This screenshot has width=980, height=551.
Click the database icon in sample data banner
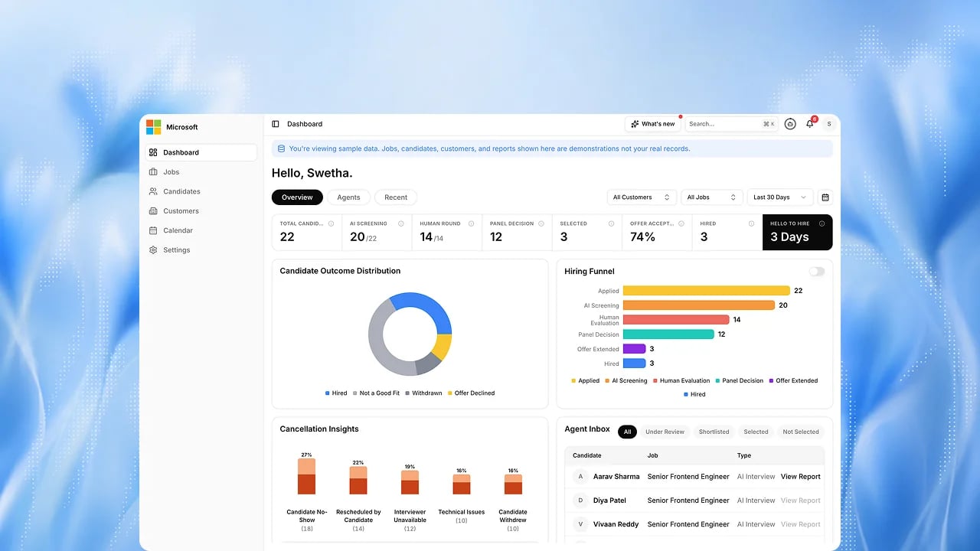click(x=281, y=148)
